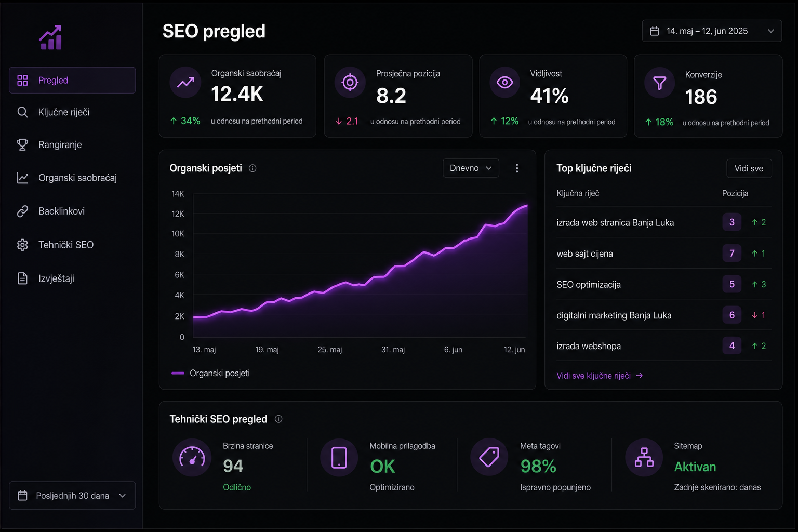Click the Brzina stranice speedometer icon
The height and width of the screenshot is (532, 798).
[192, 458]
